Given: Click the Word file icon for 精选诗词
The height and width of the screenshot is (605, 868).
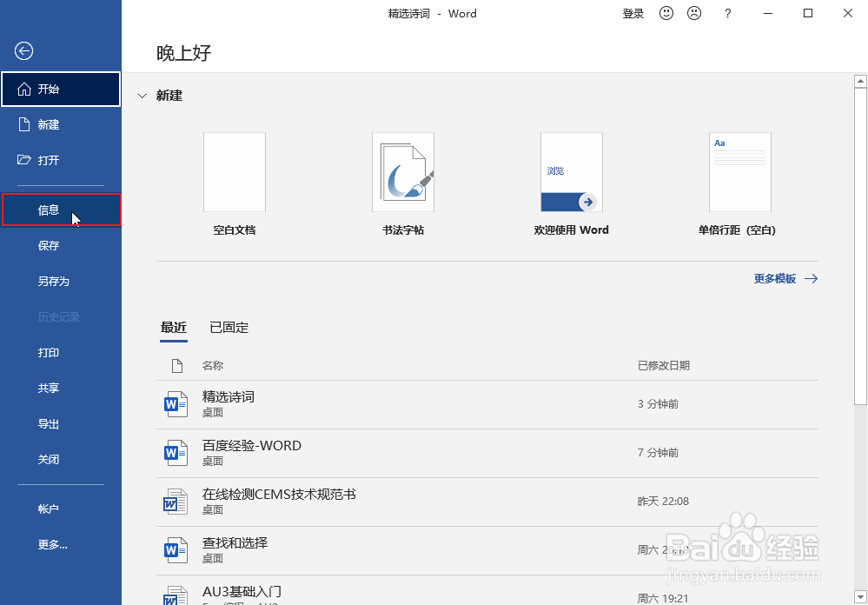Looking at the screenshot, I should coord(176,404).
